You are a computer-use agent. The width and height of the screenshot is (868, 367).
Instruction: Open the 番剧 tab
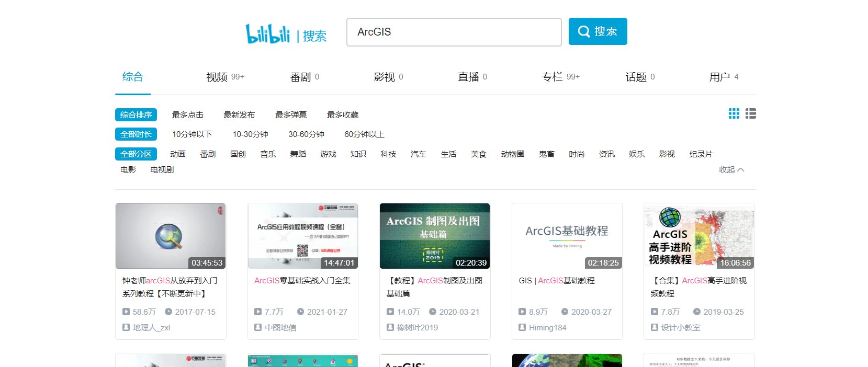tap(305, 77)
